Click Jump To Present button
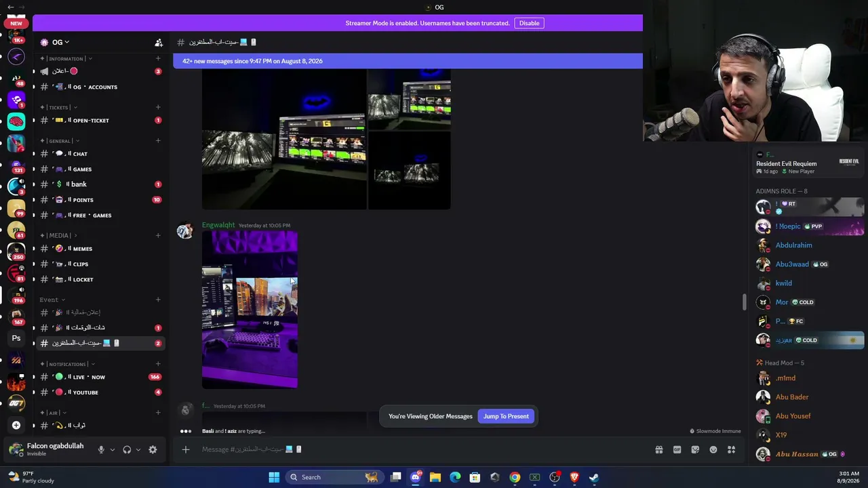Viewport: 868px width, 488px height. [506, 416]
